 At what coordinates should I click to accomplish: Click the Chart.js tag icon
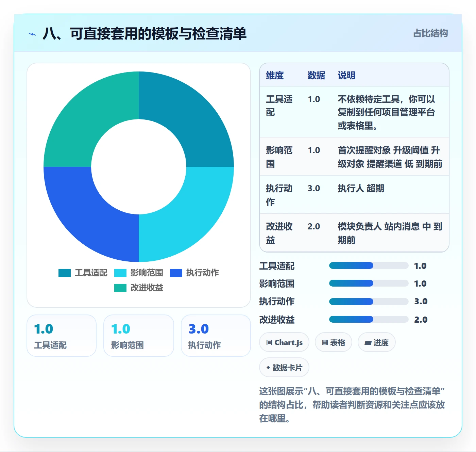269,343
